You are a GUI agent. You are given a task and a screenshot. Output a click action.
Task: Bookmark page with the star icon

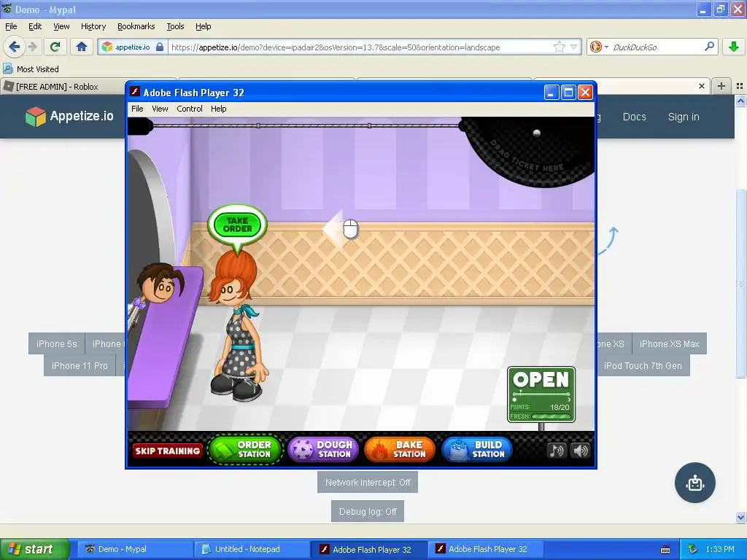pyautogui.click(x=560, y=47)
